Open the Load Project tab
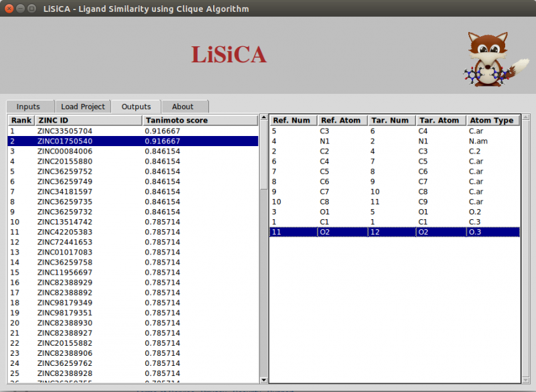 82,107
